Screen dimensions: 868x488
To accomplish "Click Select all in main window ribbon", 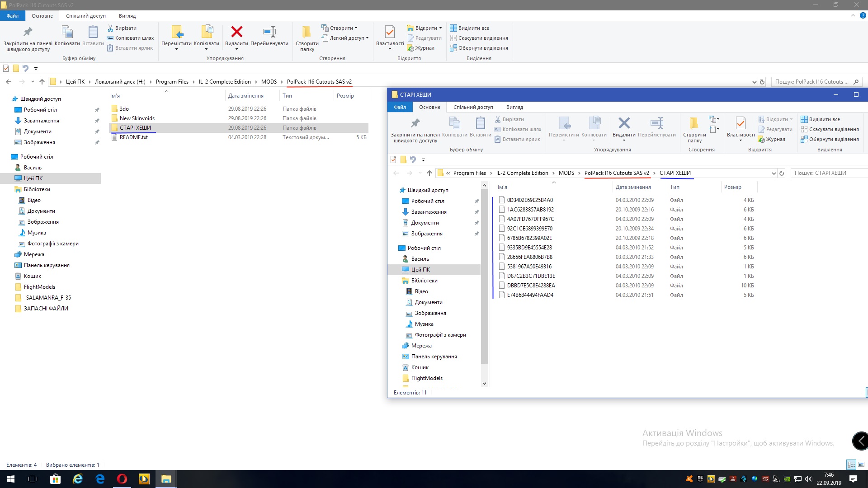I will (x=473, y=28).
